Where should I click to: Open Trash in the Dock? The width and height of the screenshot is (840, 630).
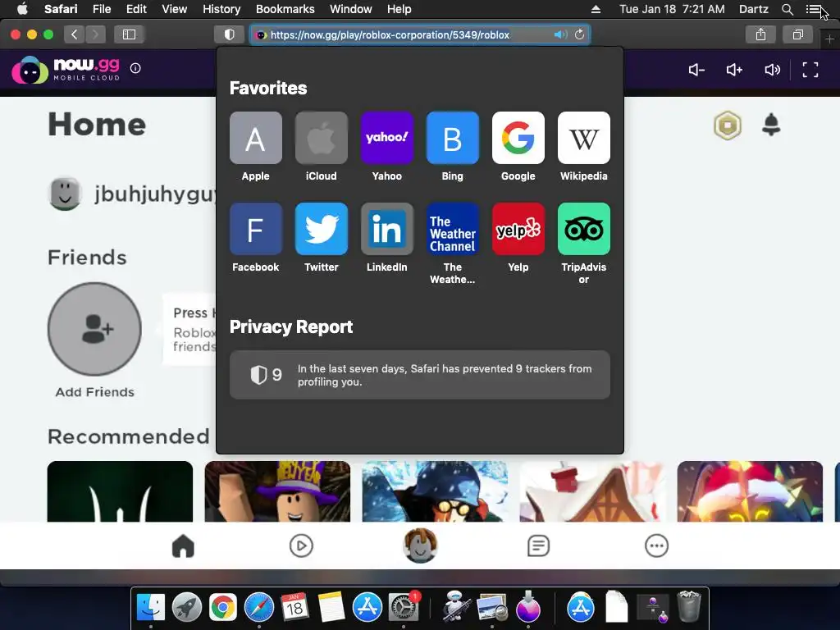tap(689, 606)
